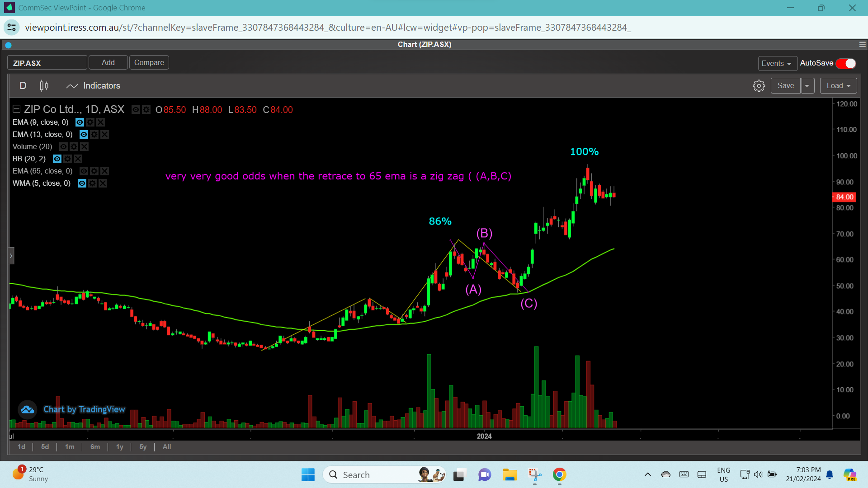Open settings for EMA (13, close, 0)
868x488 pixels.
94,135
